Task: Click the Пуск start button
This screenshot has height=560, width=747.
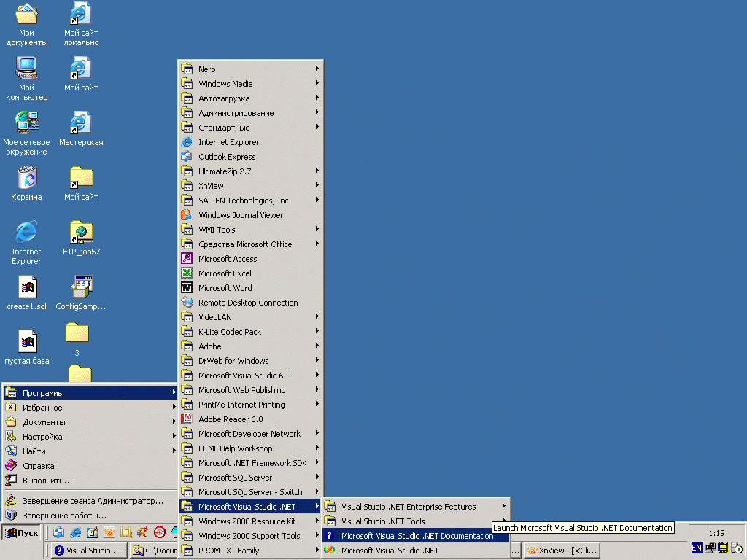Action: [x=21, y=532]
